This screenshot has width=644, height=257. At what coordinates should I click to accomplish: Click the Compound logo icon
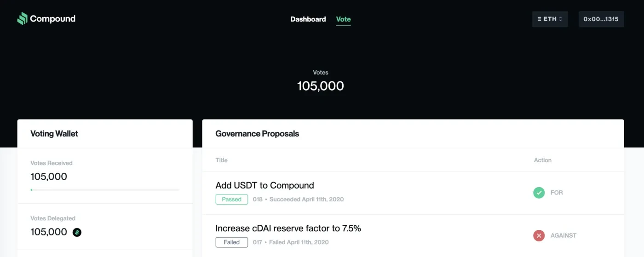coord(22,19)
